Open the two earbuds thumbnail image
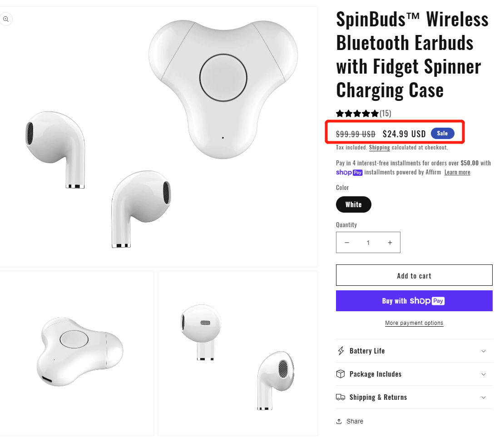This screenshot has width=504, height=438. [237, 353]
